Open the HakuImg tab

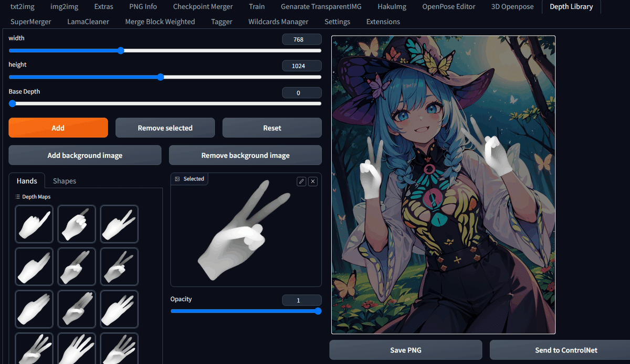392,7
